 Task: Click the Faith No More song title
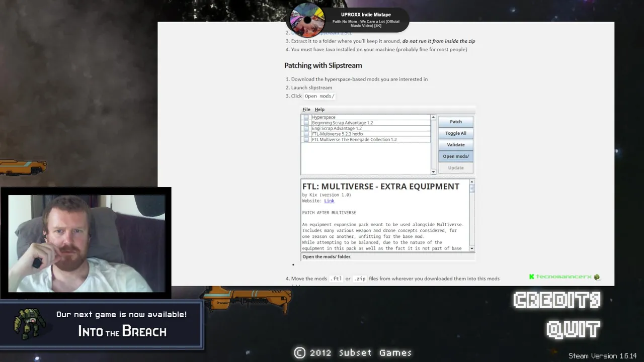tap(366, 24)
